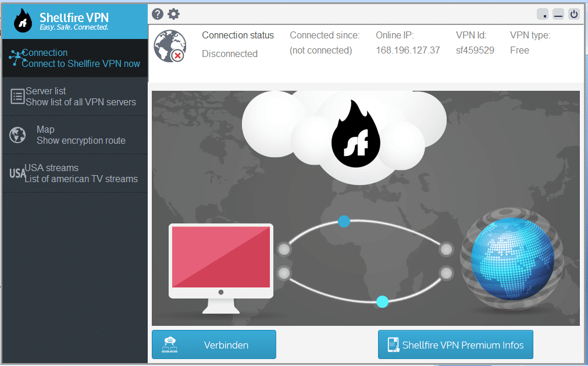Minimize the Shellfire VPN window

tap(558, 14)
